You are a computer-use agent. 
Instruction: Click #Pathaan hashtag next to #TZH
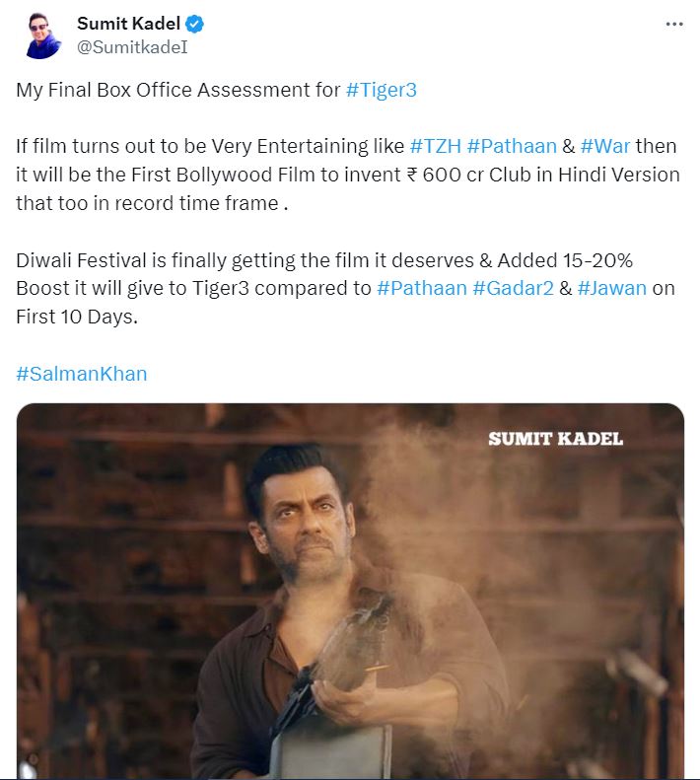tap(512, 147)
